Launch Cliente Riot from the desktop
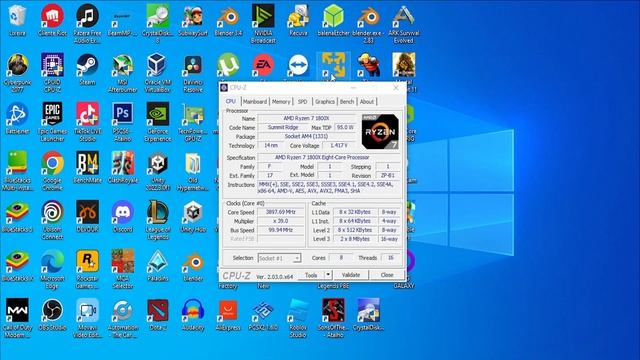 coord(52,20)
